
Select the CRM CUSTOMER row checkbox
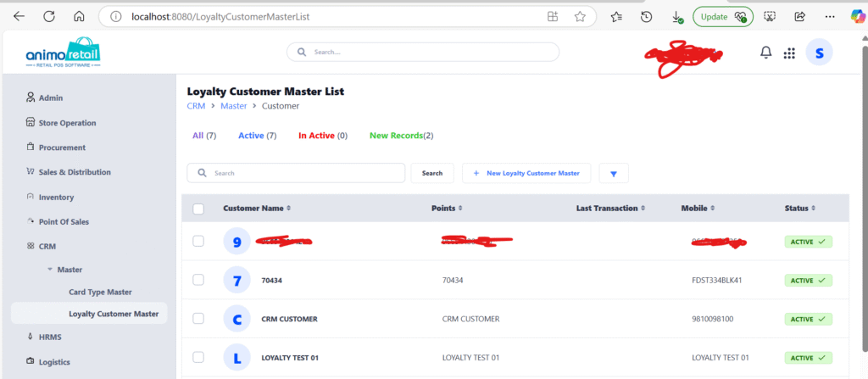[x=198, y=319]
